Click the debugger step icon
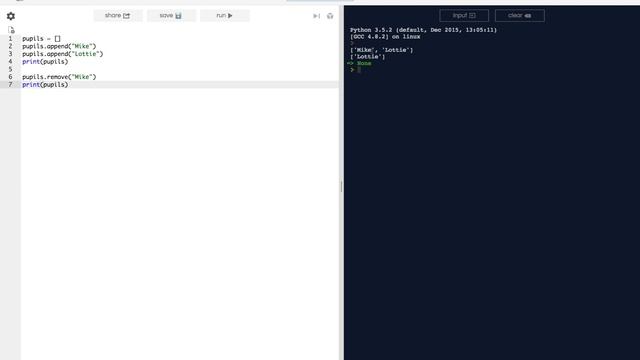640x360 pixels. click(x=316, y=16)
